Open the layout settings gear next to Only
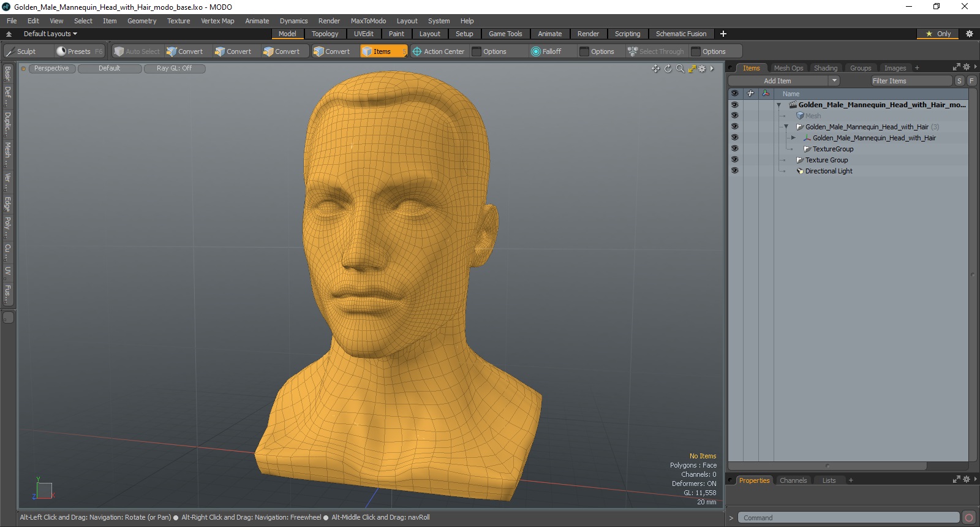980x527 pixels. [x=970, y=34]
